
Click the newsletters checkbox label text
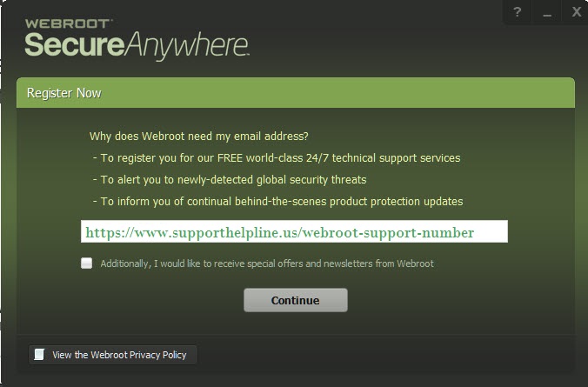coord(267,264)
